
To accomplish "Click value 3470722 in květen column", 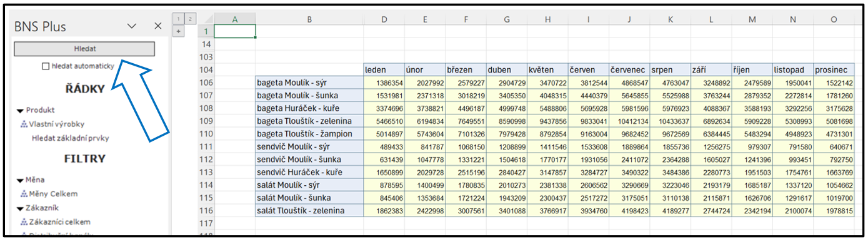I will point(547,83).
